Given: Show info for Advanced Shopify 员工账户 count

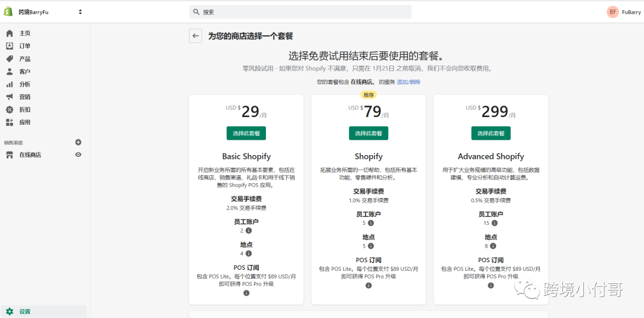Looking at the screenshot, I should click(494, 223).
